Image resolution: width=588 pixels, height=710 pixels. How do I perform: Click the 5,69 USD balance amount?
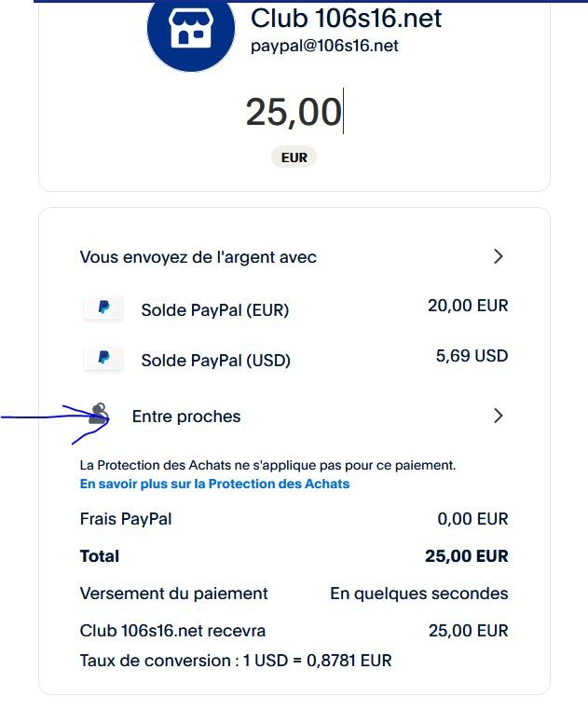[x=472, y=355]
